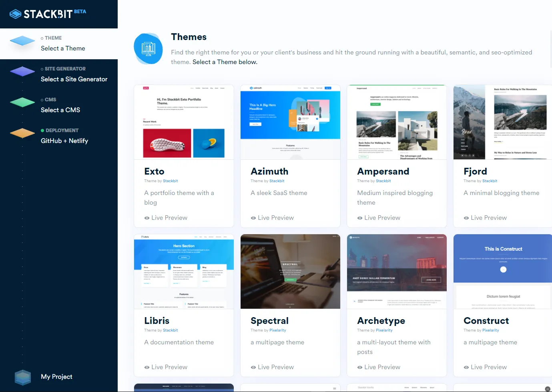Open the GitHub + Netlify deployment step
Screen dimensions: 552x392
pos(64,141)
